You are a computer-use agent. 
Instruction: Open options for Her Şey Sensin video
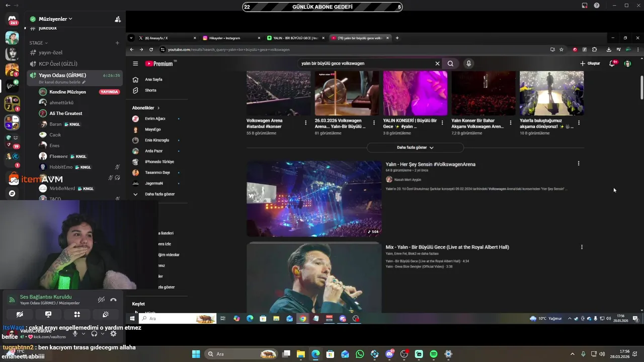pyautogui.click(x=579, y=163)
